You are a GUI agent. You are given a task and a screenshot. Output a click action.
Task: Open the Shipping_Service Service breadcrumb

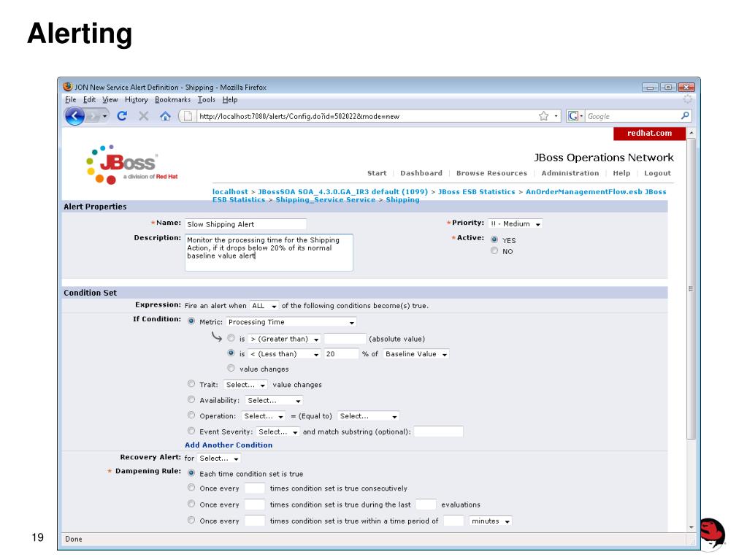click(326, 199)
